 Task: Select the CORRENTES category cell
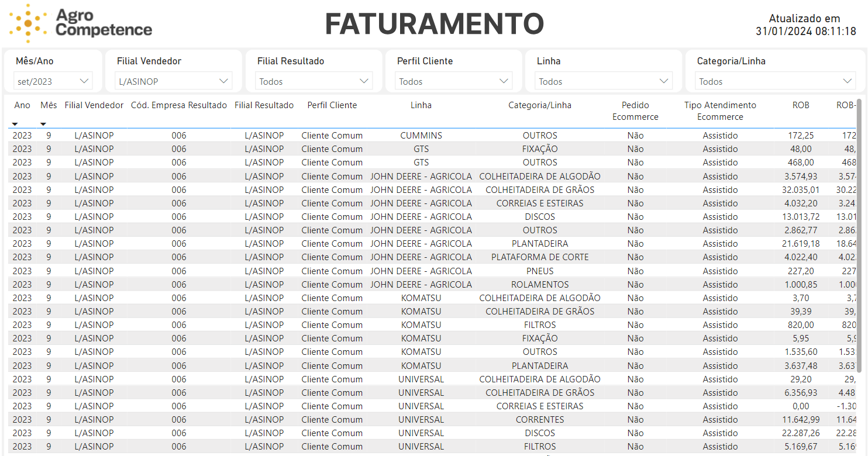(x=540, y=420)
